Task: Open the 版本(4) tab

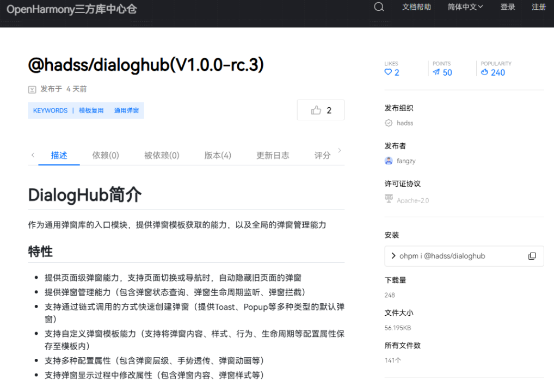Action: click(218, 155)
